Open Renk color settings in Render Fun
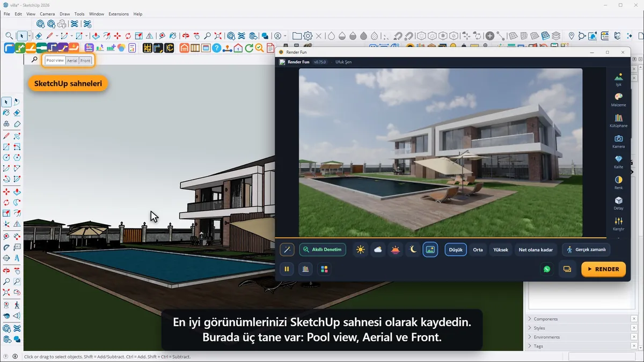Image resolution: width=644 pixels, height=362 pixels. click(x=618, y=183)
